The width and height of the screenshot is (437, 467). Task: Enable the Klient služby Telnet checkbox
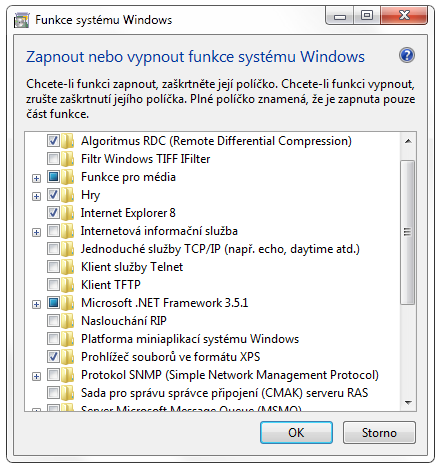pos(53,267)
